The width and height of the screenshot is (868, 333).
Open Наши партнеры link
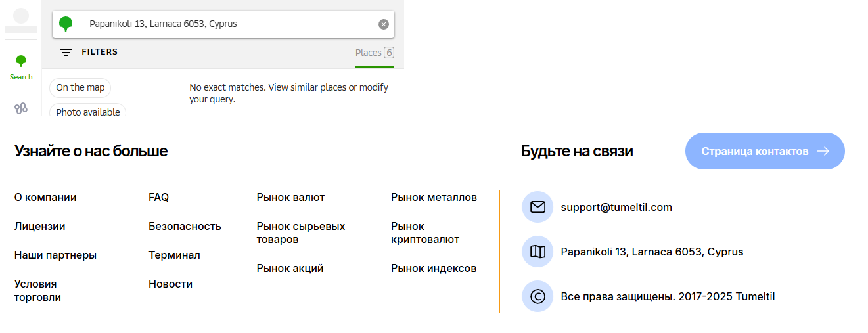pos(55,255)
